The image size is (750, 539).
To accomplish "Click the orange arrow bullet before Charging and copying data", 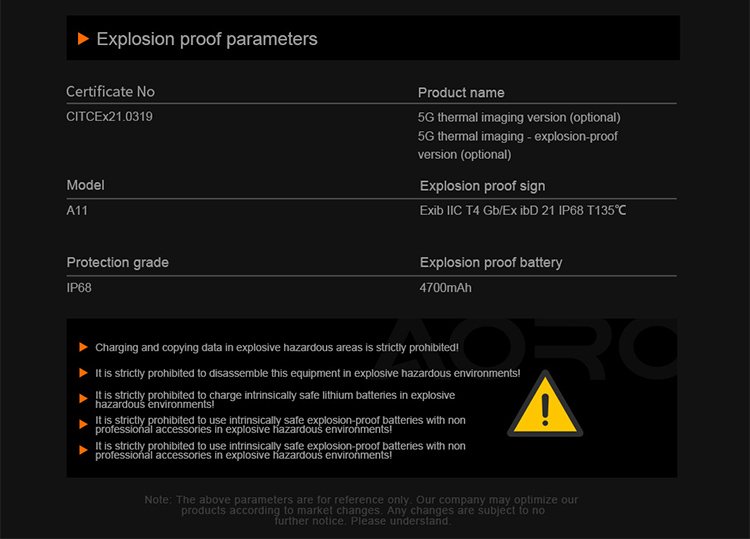I will click(83, 347).
